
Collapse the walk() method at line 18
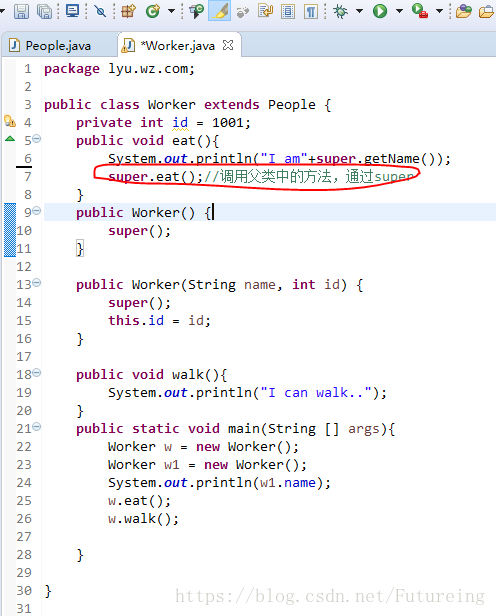pyautogui.click(x=37, y=372)
